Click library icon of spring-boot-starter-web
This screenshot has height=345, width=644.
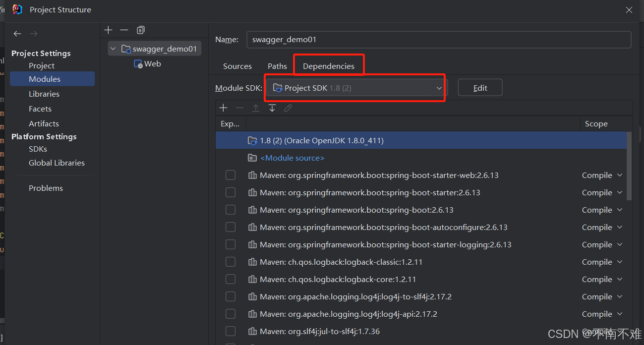[x=252, y=175]
